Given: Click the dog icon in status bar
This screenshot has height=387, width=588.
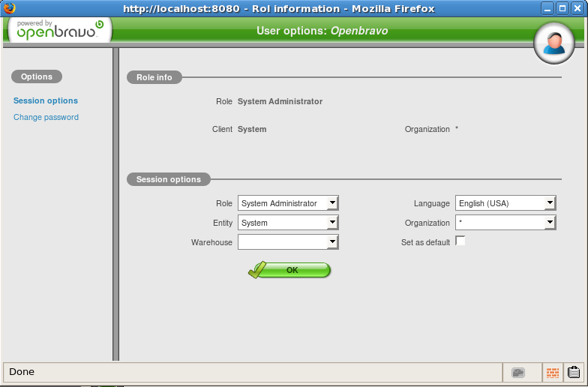Looking at the screenshot, I should 518,372.
